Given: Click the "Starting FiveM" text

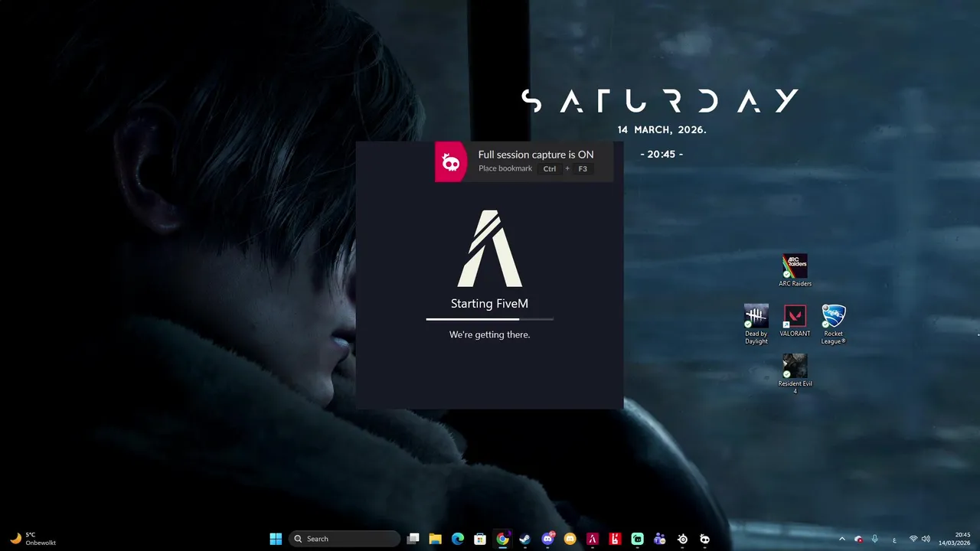Looking at the screenshot, I should pos(489,304).
